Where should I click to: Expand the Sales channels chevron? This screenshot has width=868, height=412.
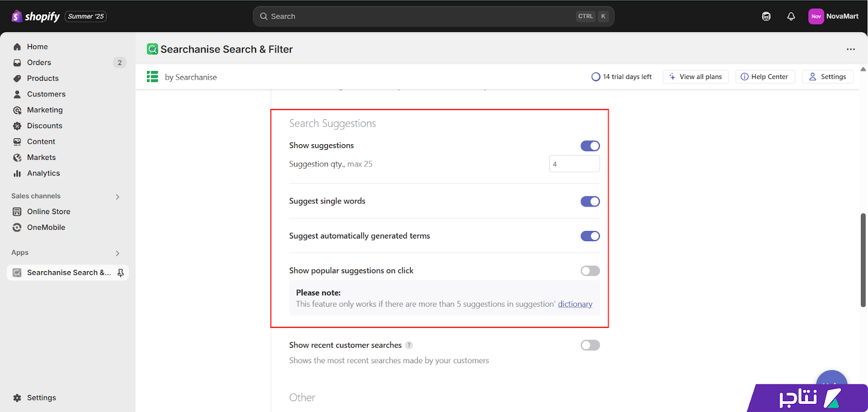pos(118,197)
